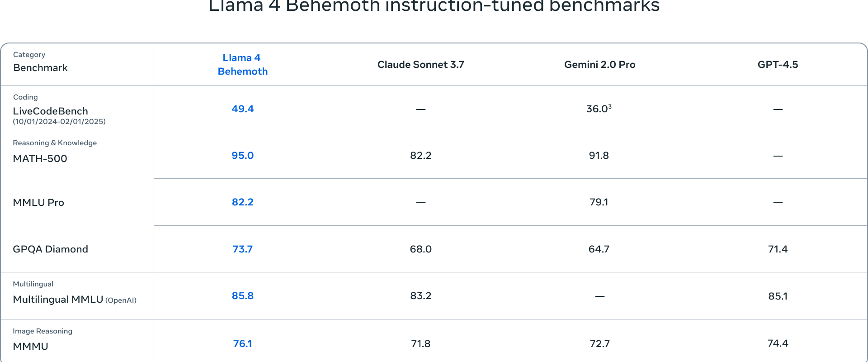Click the 82.2 MMLU Pro Behemoth score
The image size is (868, 362).
[243, 202]
